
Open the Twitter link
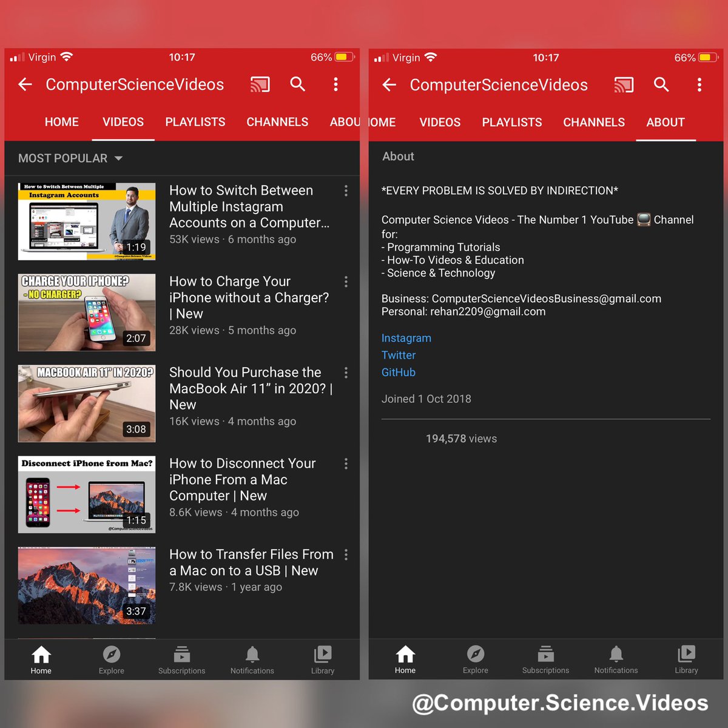(x=399, y=355)
